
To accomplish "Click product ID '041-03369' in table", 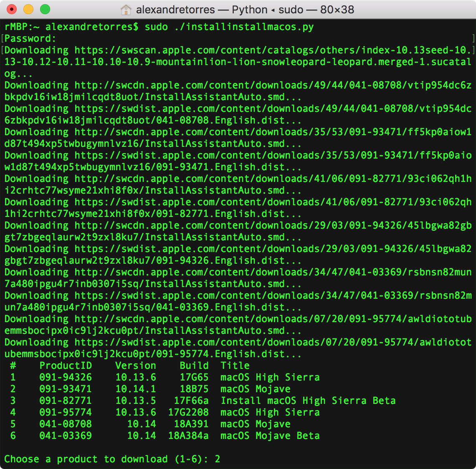I will pos(66,436).
